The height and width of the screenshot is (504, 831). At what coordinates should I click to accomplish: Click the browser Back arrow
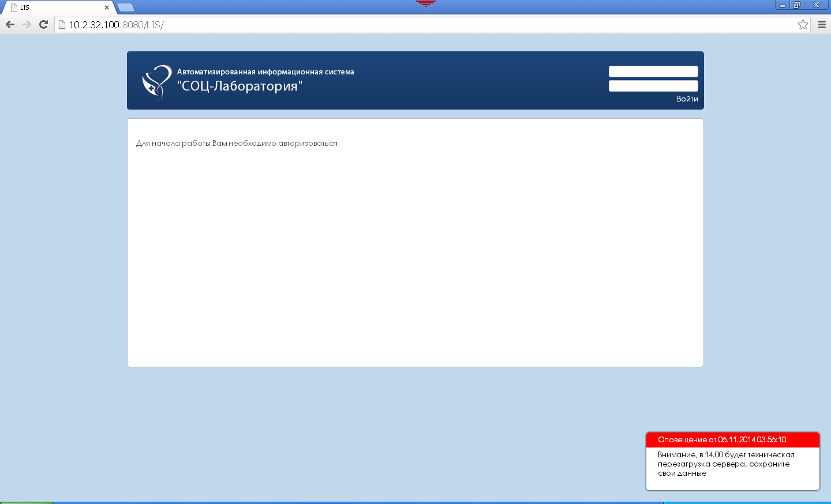point(10,24)
